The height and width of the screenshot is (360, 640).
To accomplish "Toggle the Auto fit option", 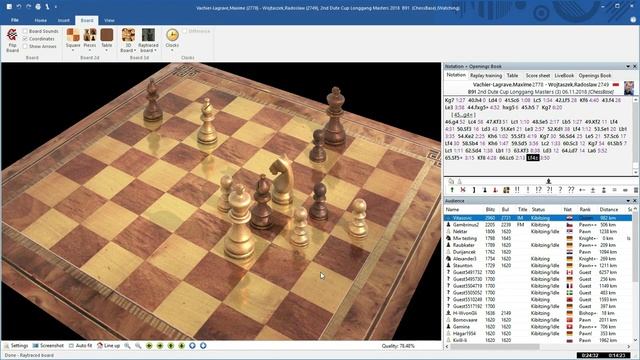I will pos(80,346).
